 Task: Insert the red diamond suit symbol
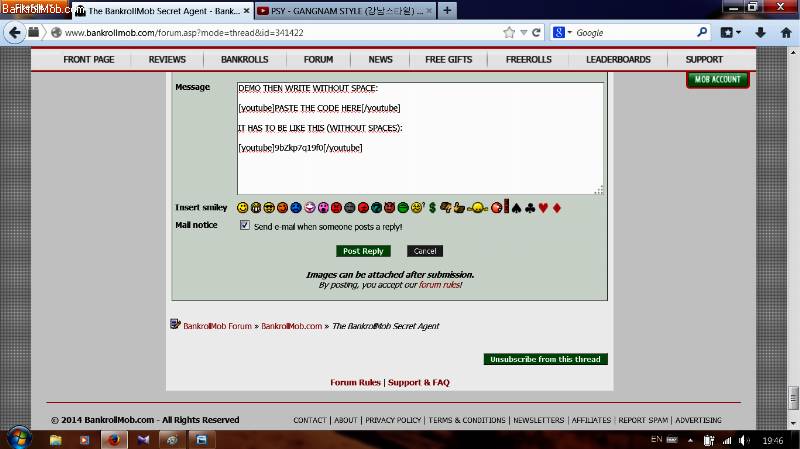pos(557,208)
